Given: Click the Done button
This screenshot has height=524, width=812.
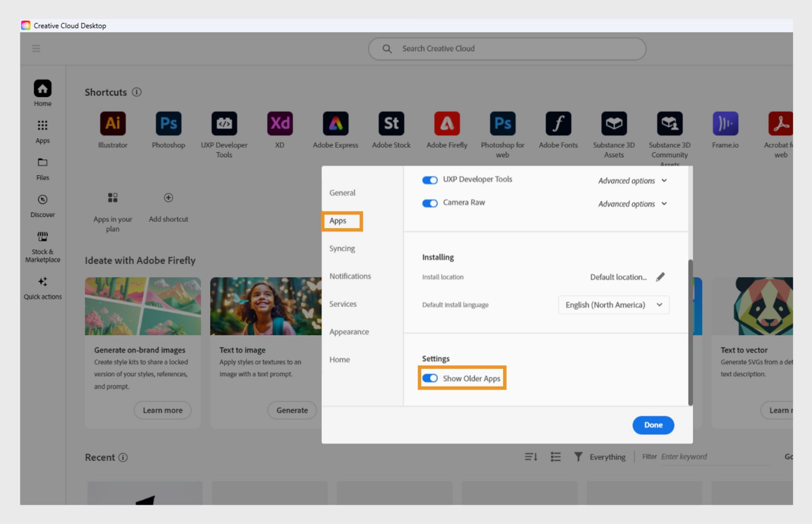Looking at the screenshot, I should point(653,425).
